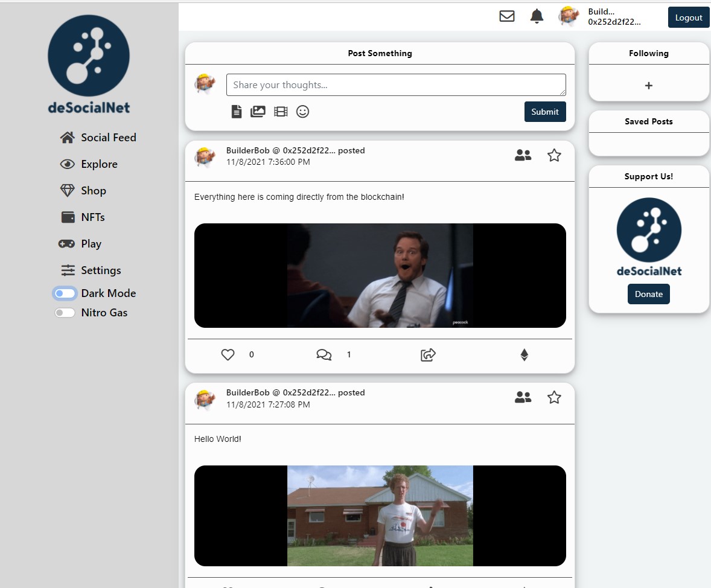Save the Hello World post with the star

(x=554, y=397)
